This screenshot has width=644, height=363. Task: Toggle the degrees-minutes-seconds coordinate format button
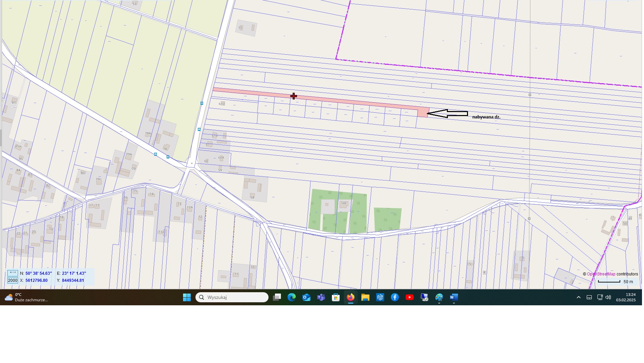13,273
